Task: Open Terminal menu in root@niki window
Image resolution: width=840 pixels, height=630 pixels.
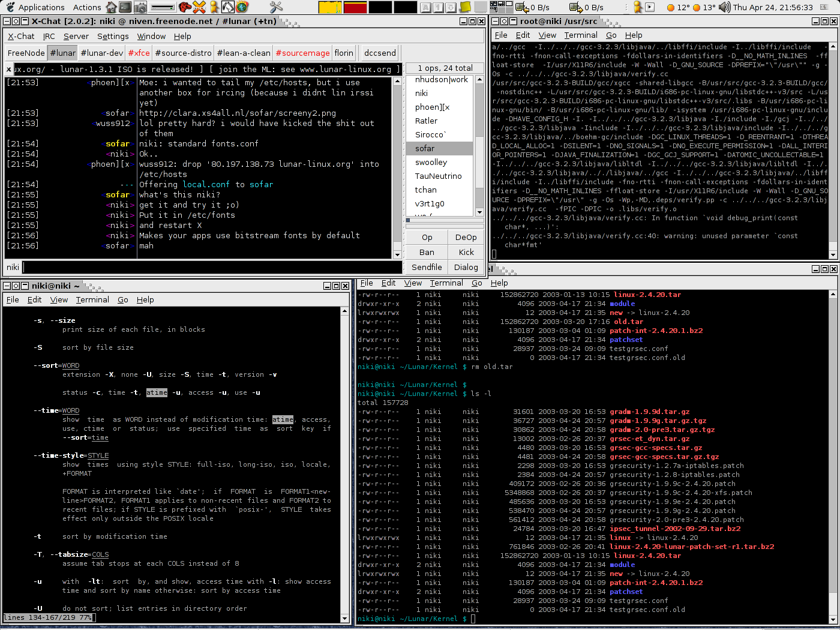Action: coord(580,35)
